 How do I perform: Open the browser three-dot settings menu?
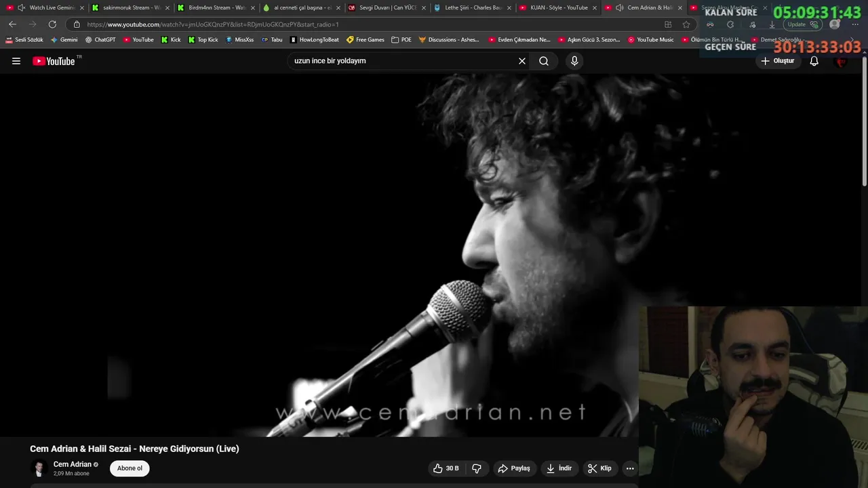(854, 24)
